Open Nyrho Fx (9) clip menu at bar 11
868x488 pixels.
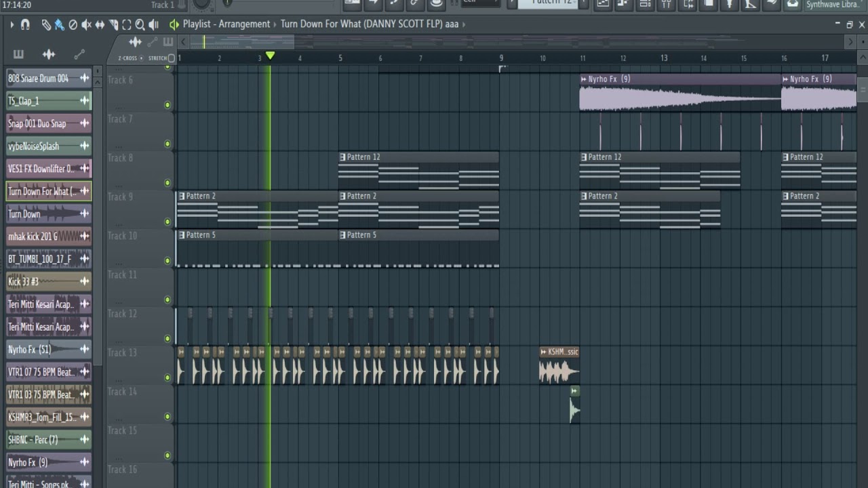[583, 79]
